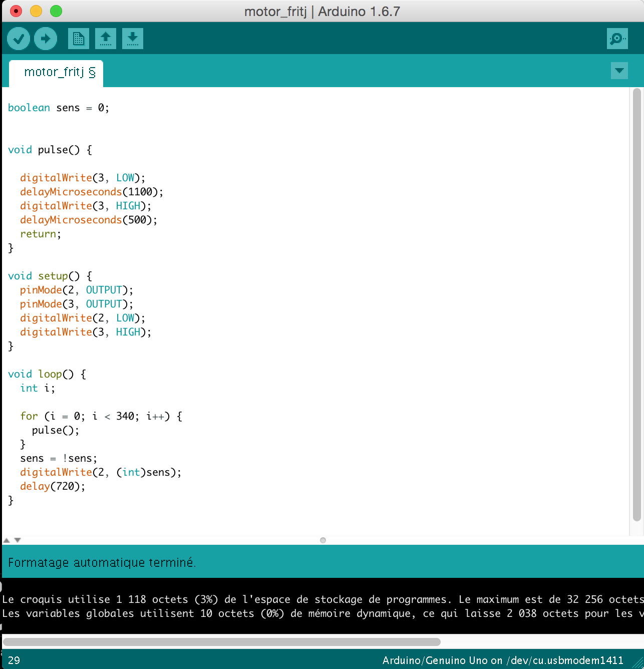Viewport: 644px width, 669px height.
Task: Click 'Formatage automatique terminé.' status message
Action: 102,562
